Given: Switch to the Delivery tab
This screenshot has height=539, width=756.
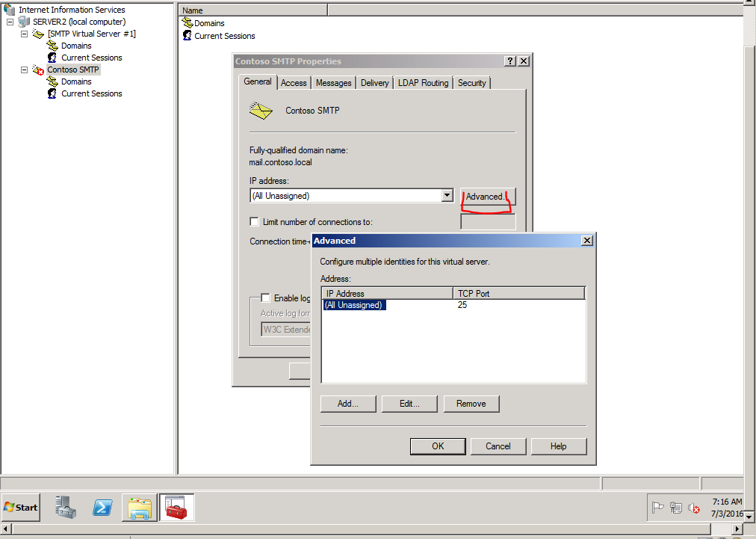Looking at the screenshot, I should pyautogui.click(x=374, y=83).
